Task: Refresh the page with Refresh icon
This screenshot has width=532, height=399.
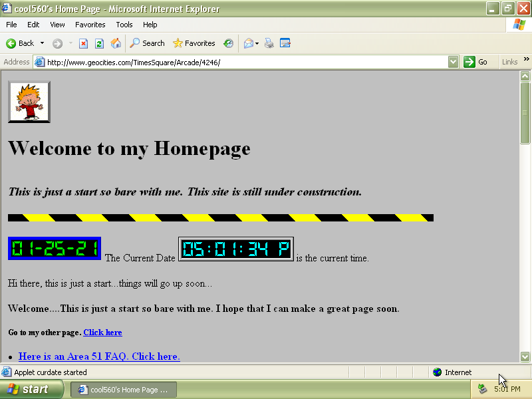Action: tap(99, 43)
